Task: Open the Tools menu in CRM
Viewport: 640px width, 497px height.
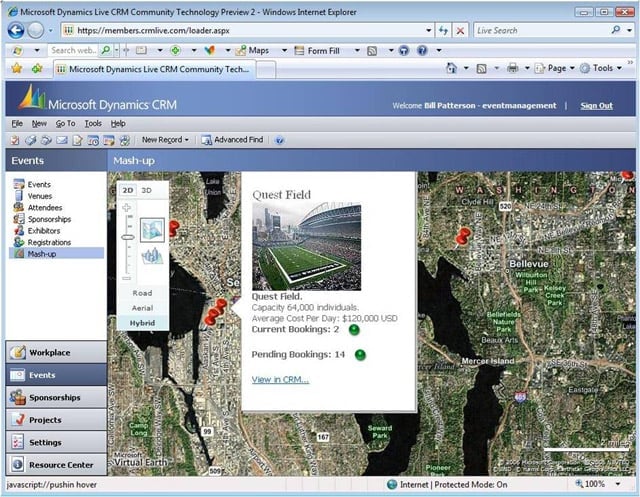Action: click(x=93, y=124)
